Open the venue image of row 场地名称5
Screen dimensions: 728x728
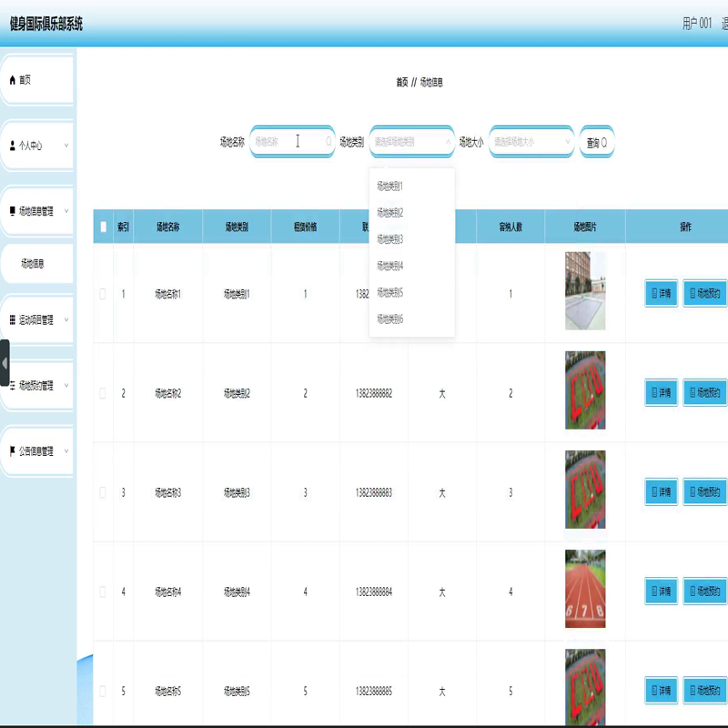[x=585, y=687]
